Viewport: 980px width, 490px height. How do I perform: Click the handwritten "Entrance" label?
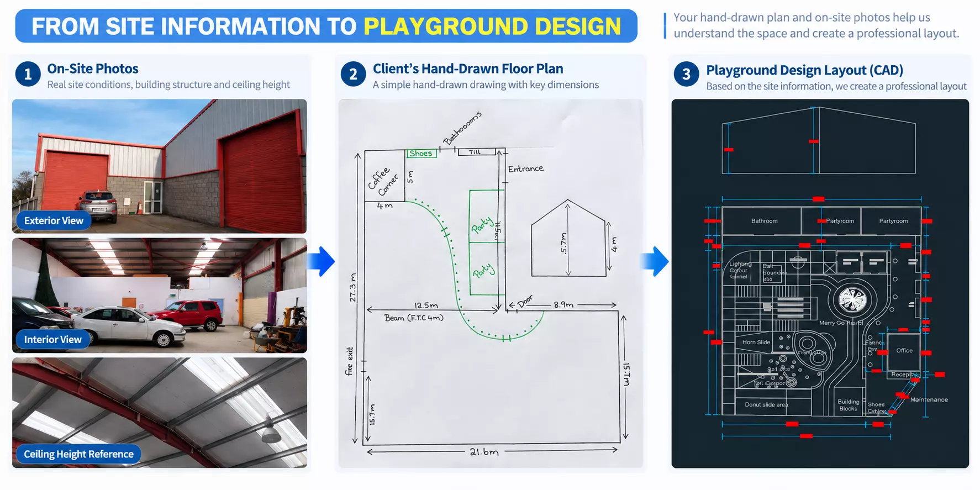pyautogui.click(x=526, y=168)
